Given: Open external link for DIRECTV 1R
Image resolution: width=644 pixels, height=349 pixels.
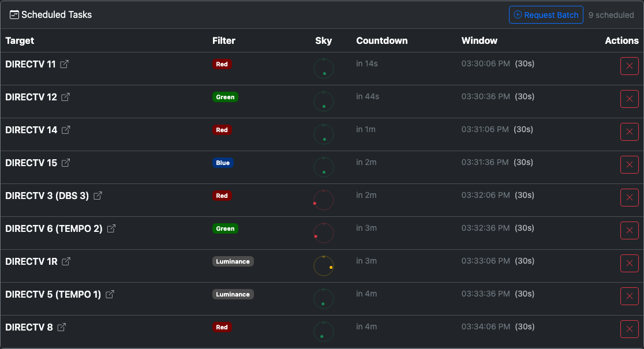Looking at the screenshot, I should (66, 261).
